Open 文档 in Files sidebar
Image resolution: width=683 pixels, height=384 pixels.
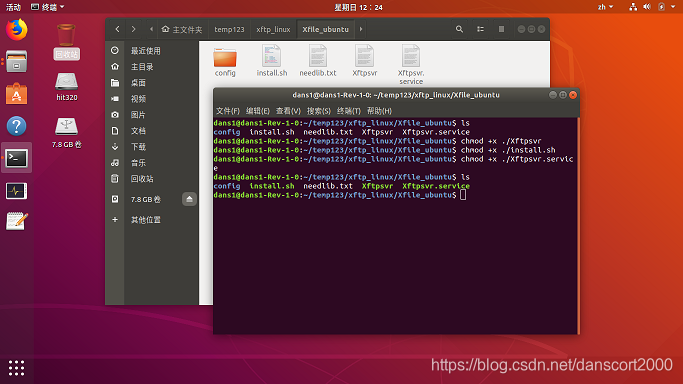[x=152, y=131]
